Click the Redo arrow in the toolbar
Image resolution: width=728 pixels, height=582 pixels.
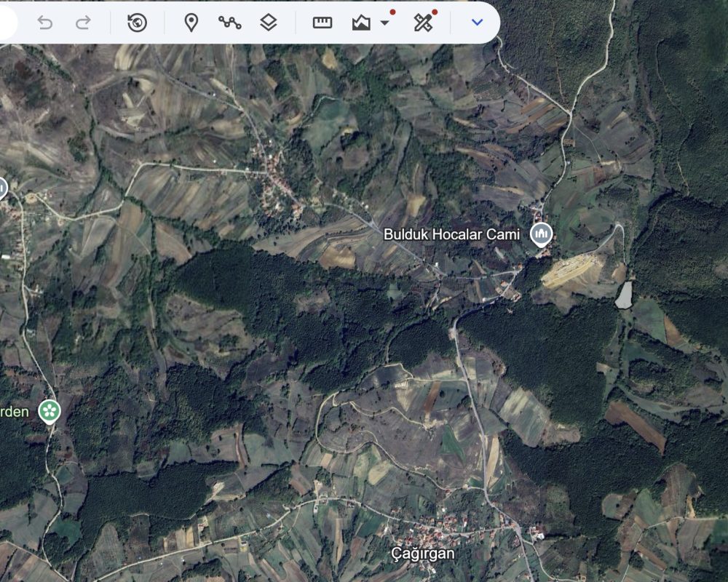coord(83,23)
